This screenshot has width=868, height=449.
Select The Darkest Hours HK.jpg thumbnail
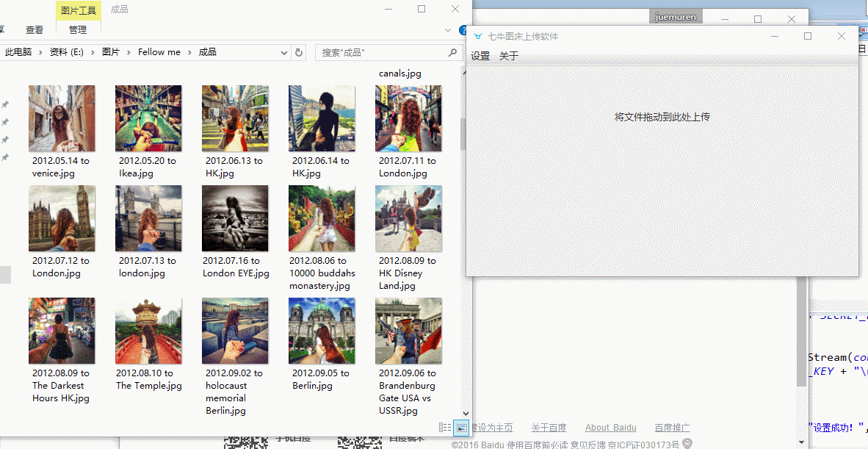62,331
